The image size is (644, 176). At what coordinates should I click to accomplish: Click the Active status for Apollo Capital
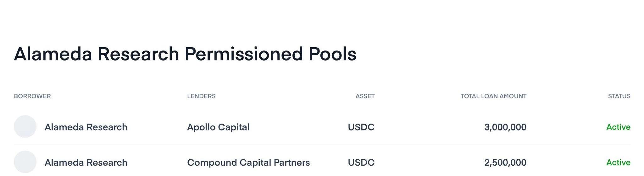tap(618, 127)
